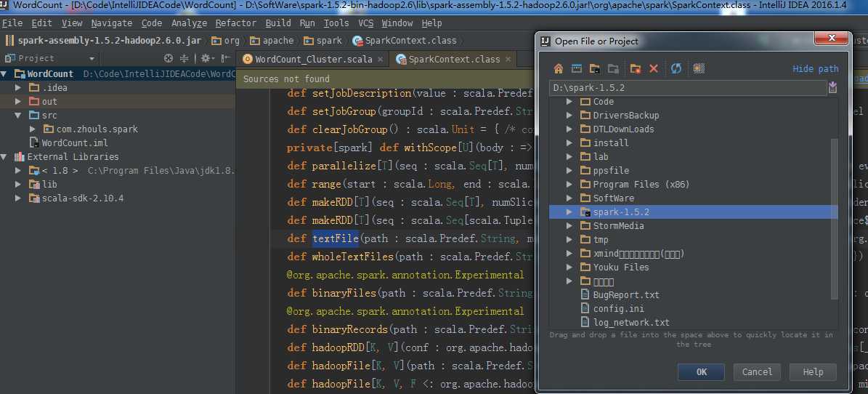
Task: Expand com.zhouls.spark package
Action: pyautogui.click(x=33, y=129)
